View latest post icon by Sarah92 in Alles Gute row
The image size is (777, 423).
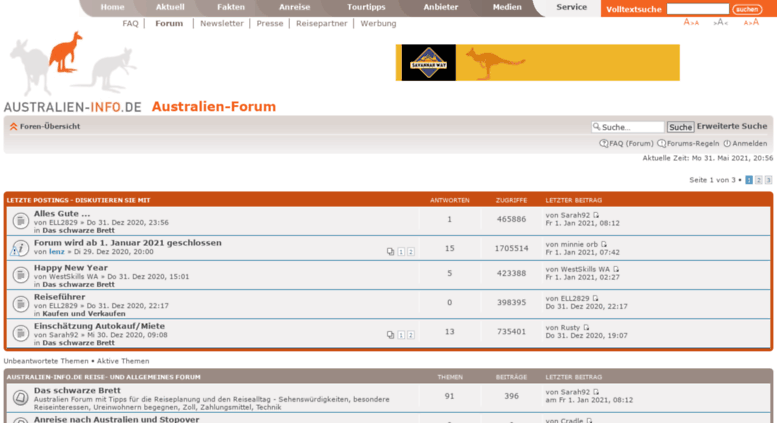coord(596,215)
